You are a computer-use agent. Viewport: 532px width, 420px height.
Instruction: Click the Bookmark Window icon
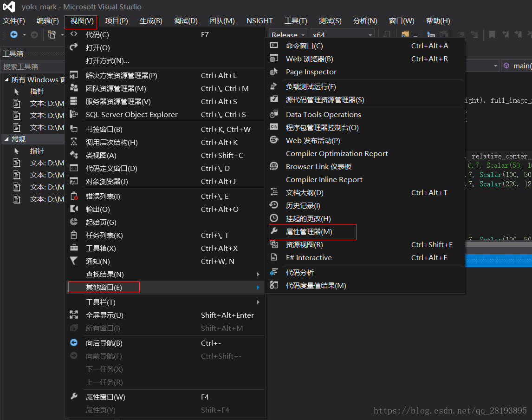74,129
